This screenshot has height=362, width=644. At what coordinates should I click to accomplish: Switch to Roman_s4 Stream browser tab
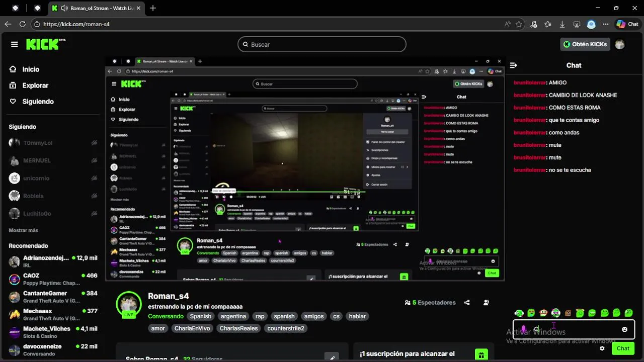[x=96, y=8]
